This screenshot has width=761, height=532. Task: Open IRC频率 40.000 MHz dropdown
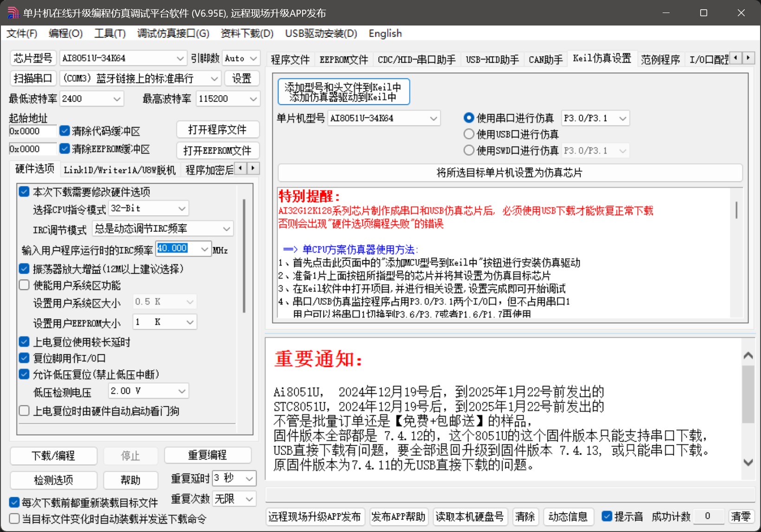coord(184,249)
